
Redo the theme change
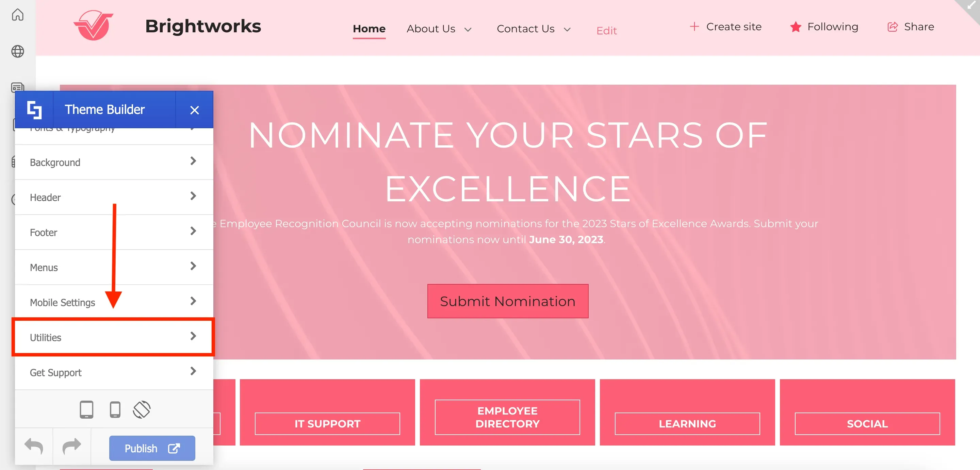pyautogui.click(x=71, y=446)
